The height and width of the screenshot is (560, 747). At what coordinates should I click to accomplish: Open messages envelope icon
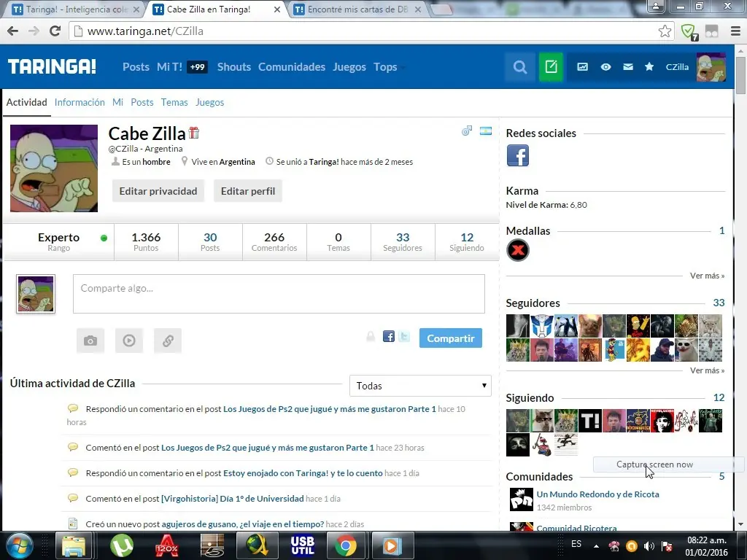(x=628, y=67)
